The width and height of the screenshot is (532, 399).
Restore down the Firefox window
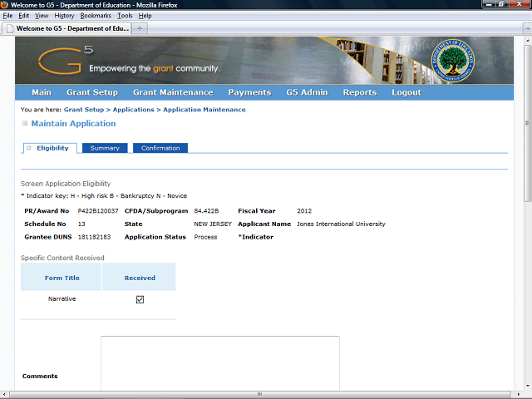coord(501,4)
